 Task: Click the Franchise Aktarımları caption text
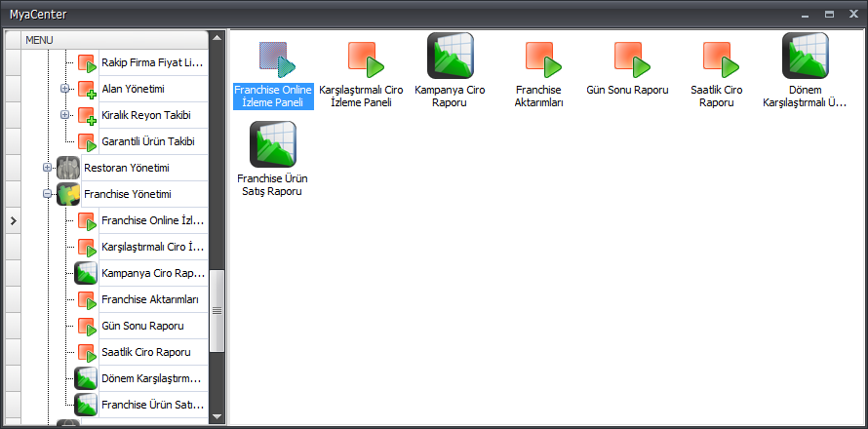(538, 97)
